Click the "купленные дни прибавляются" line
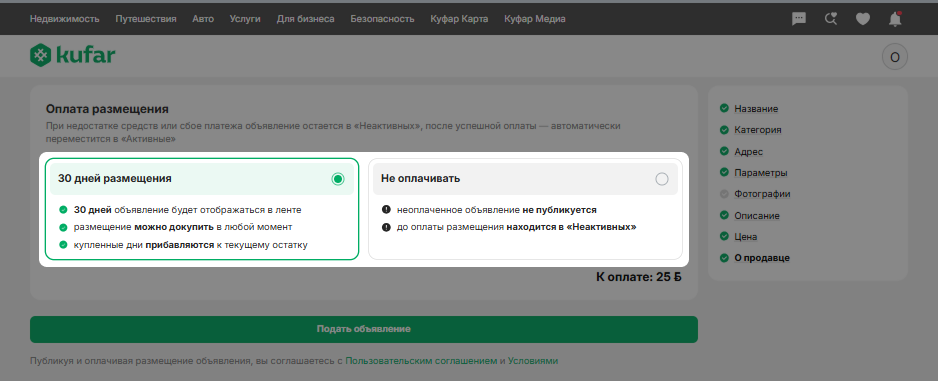938x381 pixels. pos(191,245)
